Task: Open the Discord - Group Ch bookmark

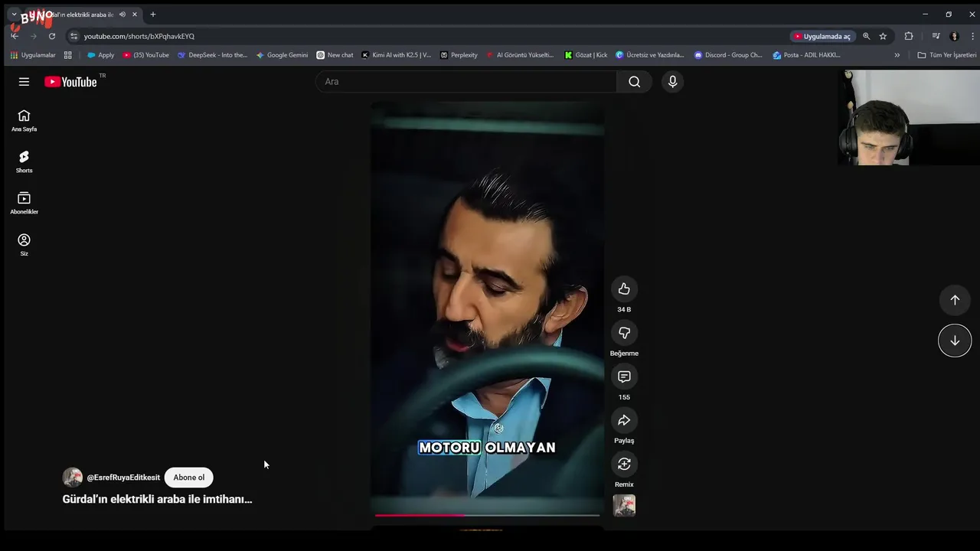Action: click(x=728, y=55)
